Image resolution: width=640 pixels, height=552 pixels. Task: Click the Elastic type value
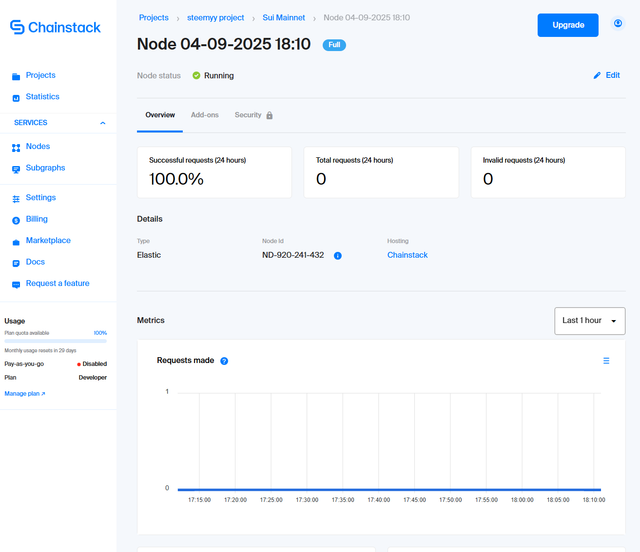click(x=149, y=255)
